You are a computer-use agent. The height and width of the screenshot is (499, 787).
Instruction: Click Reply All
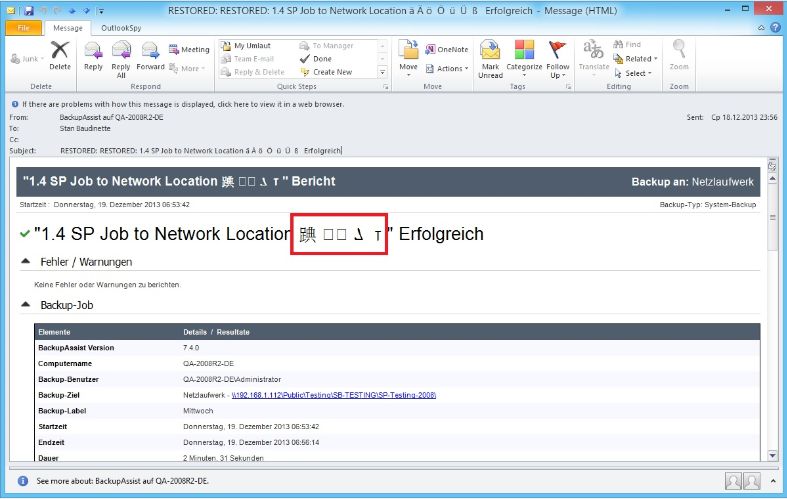point(121,60)
